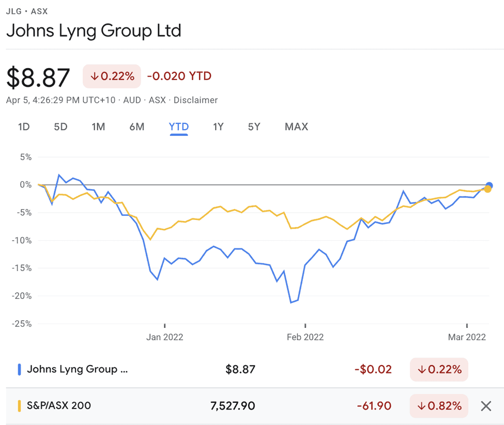The image size is (504, 425).
Task: Click the -20% y-axis label
Action: (x=22, y=296)
